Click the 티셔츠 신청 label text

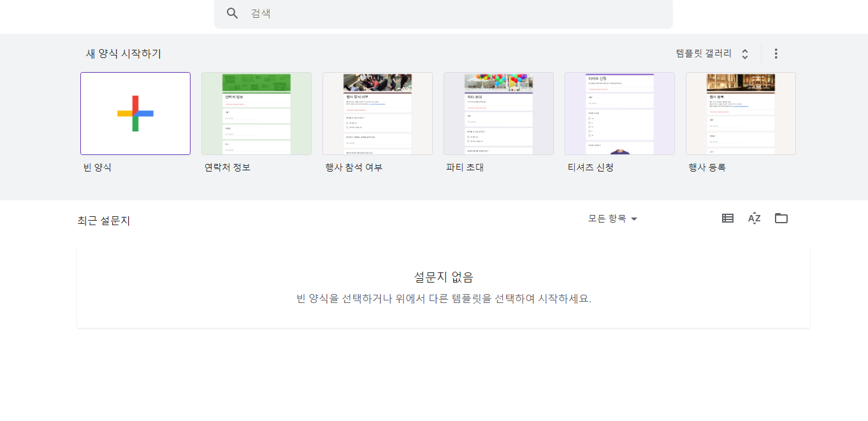(x=591, y=168)
